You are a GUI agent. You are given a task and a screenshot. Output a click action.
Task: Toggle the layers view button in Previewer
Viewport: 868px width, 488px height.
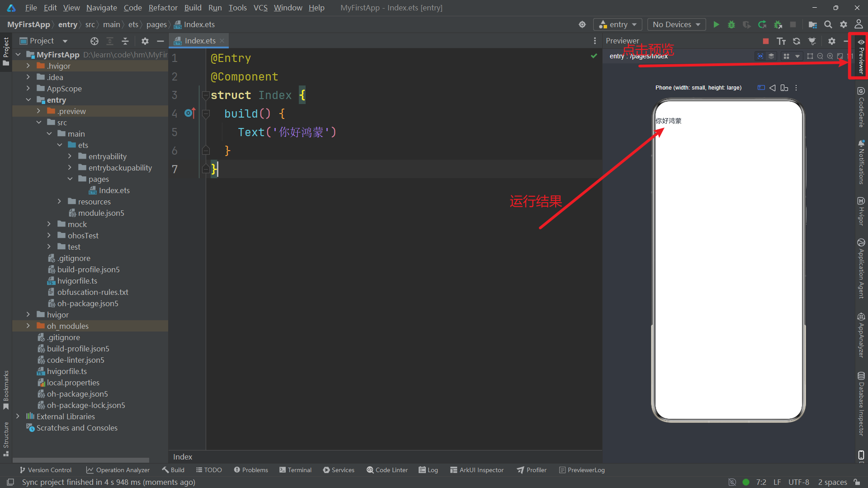click(771, 56)
